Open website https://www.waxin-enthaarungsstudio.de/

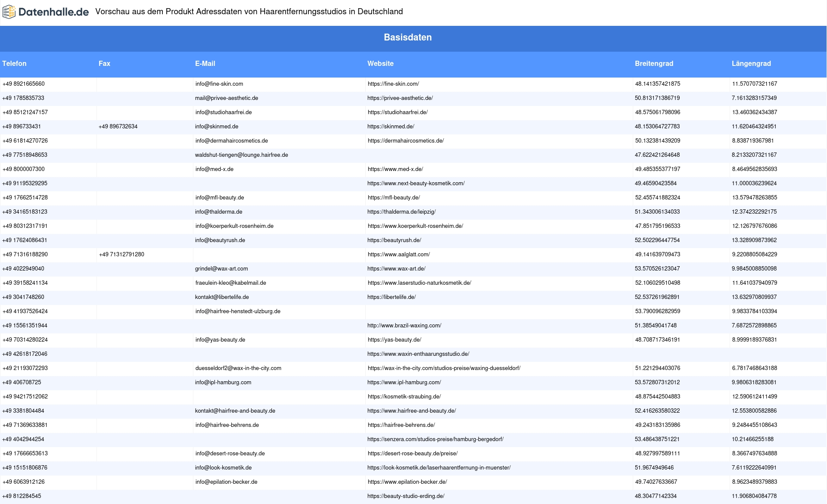click(x=418, y=354)
